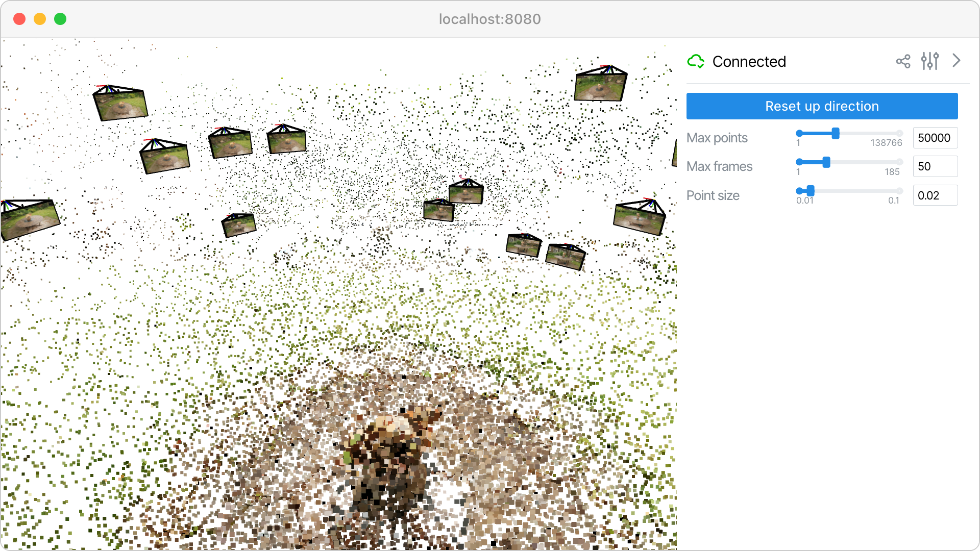The width and height of the screenshot is (980, 551).
Task: Collapse the side panel with the chevron
Action: tap(956, 61)
